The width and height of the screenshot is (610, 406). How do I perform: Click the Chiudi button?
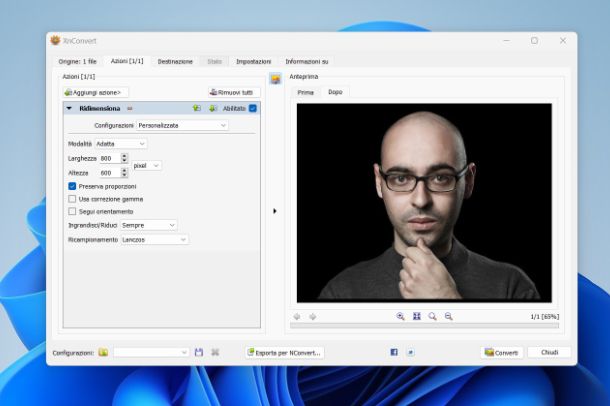[x=549, y=352]
